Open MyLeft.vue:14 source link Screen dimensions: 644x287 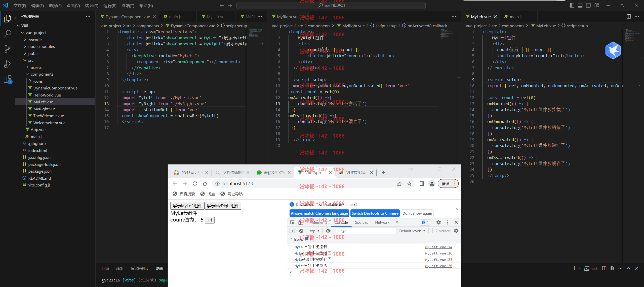(439, 247)
